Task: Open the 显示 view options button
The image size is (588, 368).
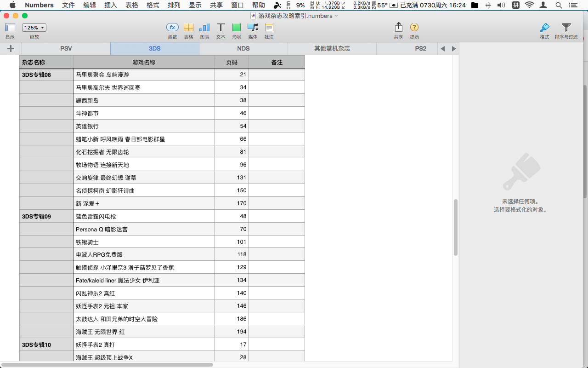Action: (10, 28)
